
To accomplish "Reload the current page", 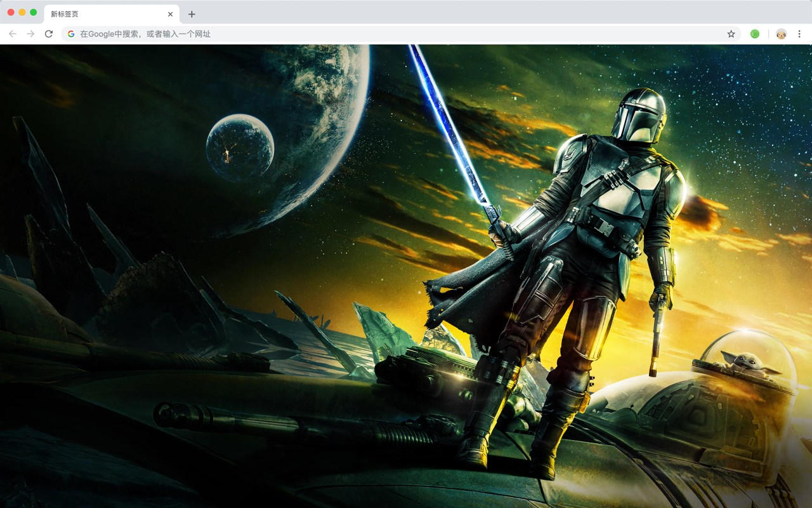I will tap(49, 34).
